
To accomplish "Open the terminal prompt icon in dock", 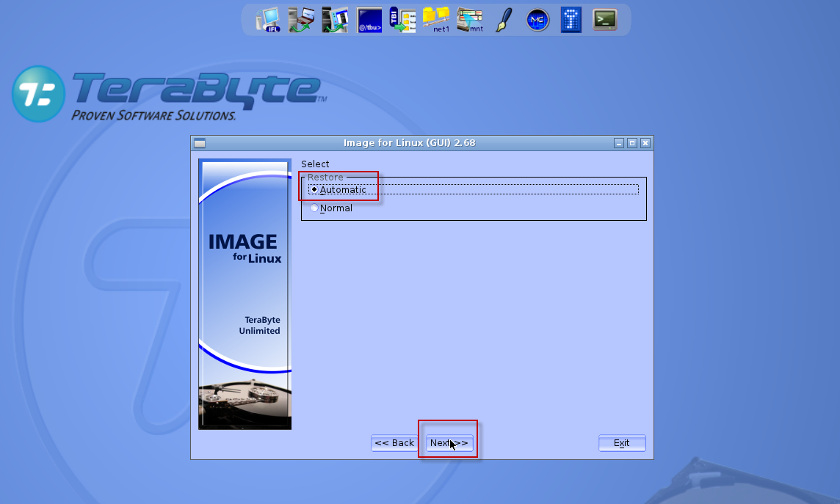I will 605,21.
